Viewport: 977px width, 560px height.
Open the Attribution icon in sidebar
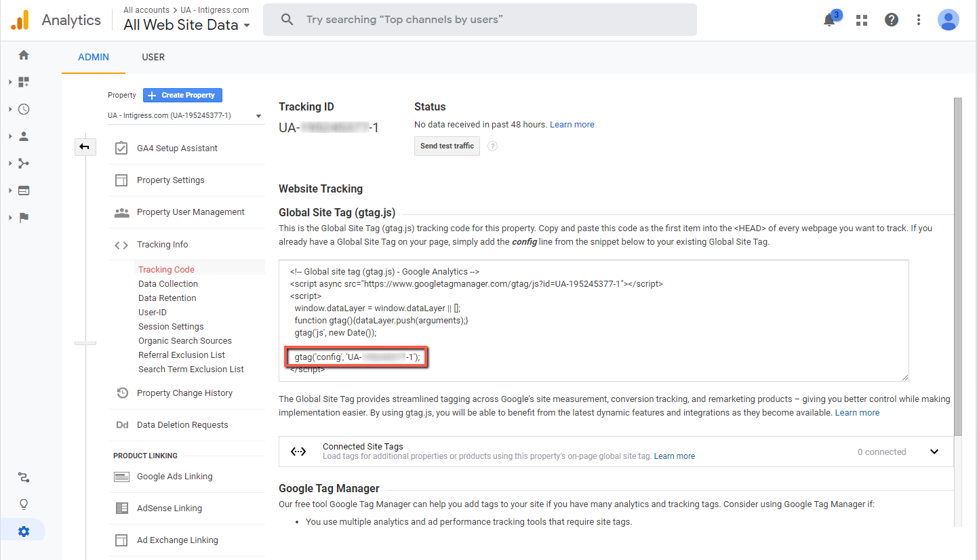pos(24,478)
